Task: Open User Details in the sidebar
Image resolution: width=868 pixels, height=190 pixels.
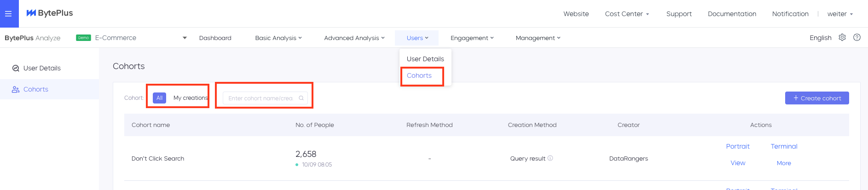Action: (49, 68)
